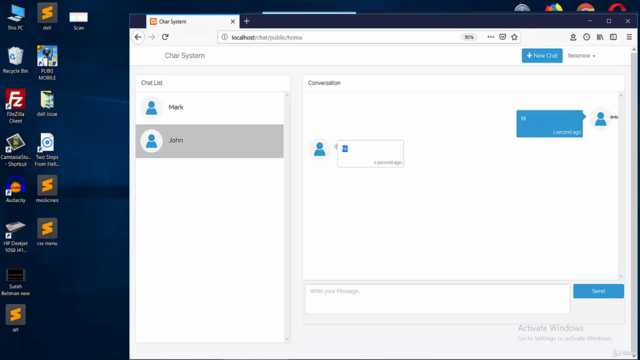The image size is (640, 360).
Task: Open site information icon in address bar
Action: pyautogui.click(x=224, y=37)
